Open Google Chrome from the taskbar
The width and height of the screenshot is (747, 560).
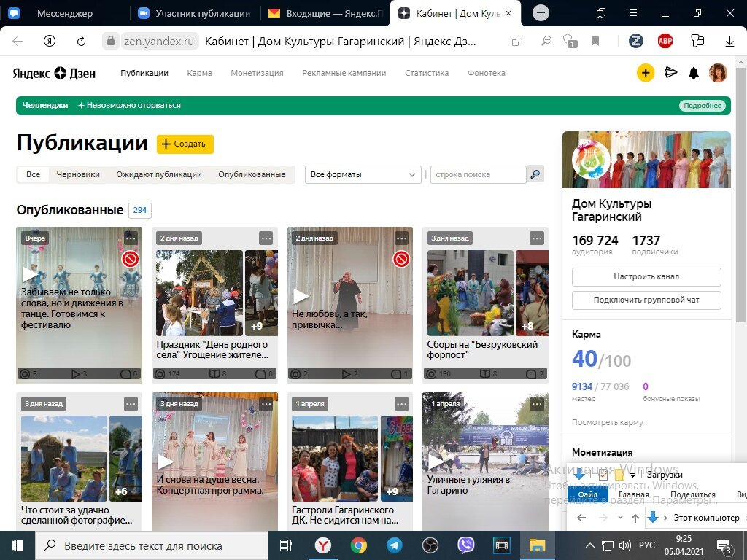click(359, 545)
